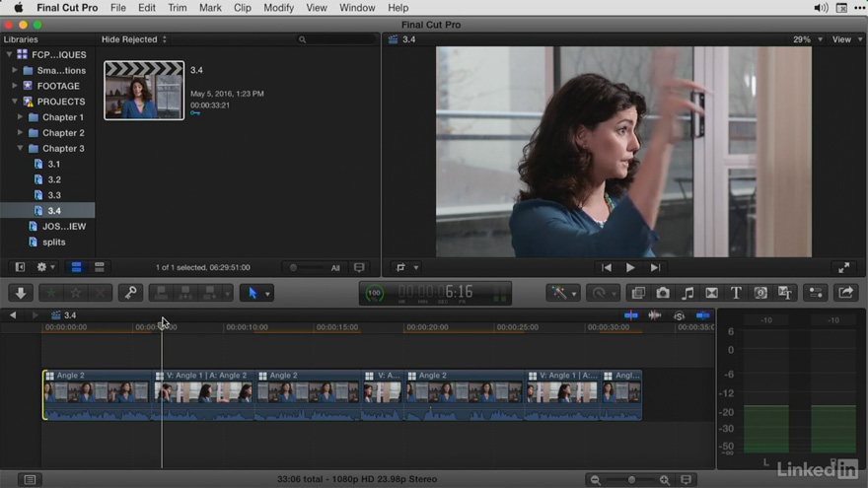
Task: Toggle the Inspector panel
Action: [816, 293]
